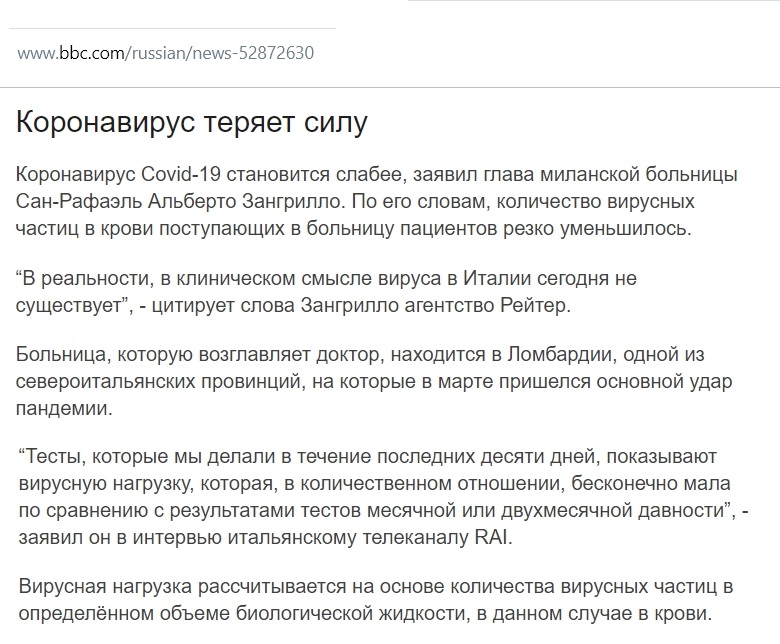Click the words "телеканалу RAI"
This screenshot has width=780, height=644.
437,538
